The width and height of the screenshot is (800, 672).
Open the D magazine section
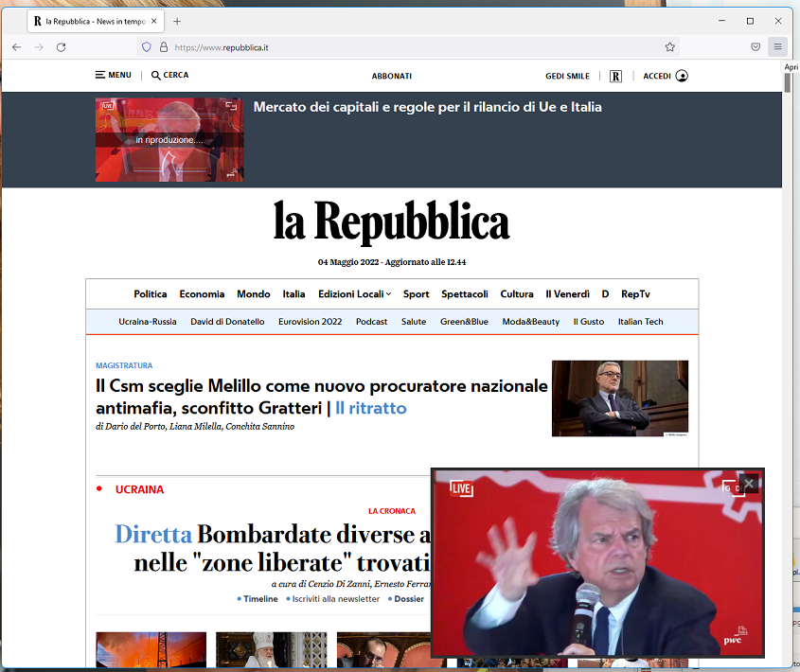tap(605, 294)
